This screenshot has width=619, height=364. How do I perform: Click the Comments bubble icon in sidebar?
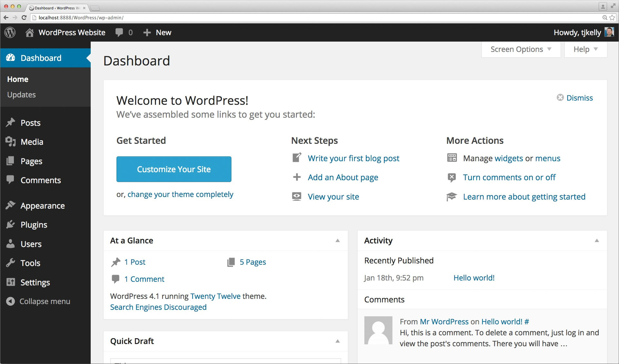point(11,180)
